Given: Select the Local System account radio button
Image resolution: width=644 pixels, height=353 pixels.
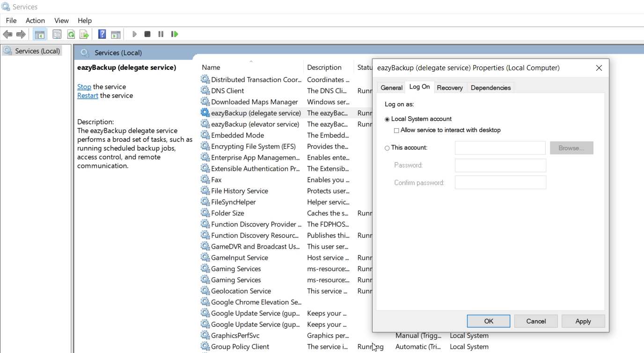Looking at the screenshot, I should (x=387, y=119).
